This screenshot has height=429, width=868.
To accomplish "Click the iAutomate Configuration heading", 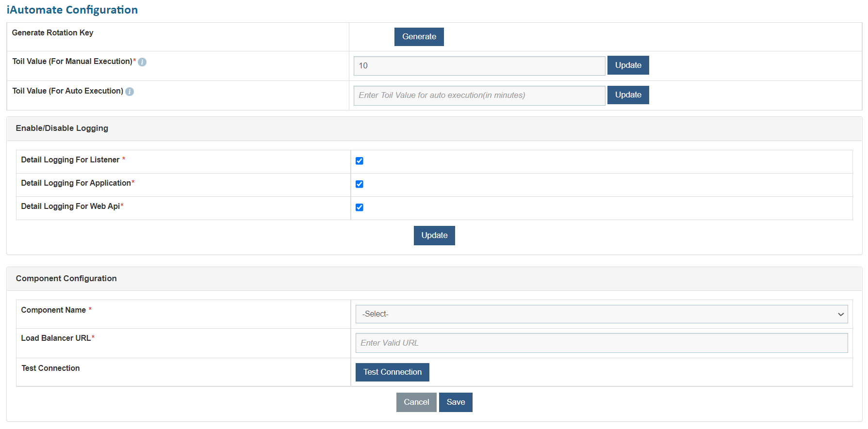I will coord(72,10).
